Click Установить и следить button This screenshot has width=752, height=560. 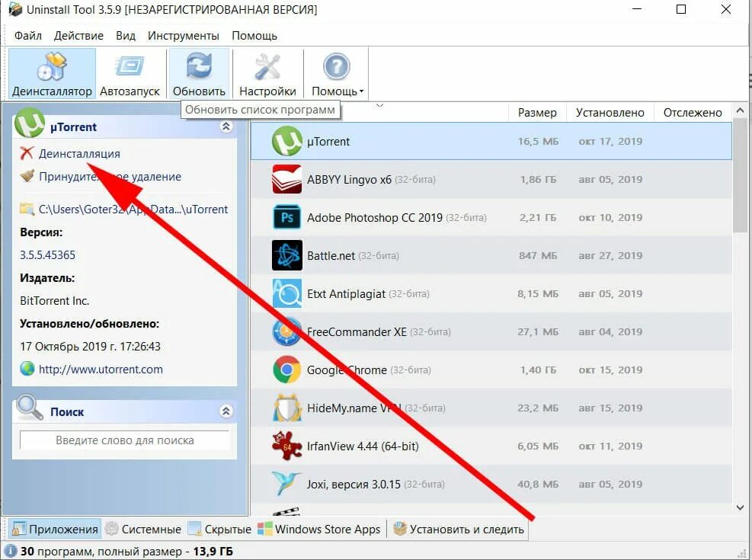tap(459, 530)
